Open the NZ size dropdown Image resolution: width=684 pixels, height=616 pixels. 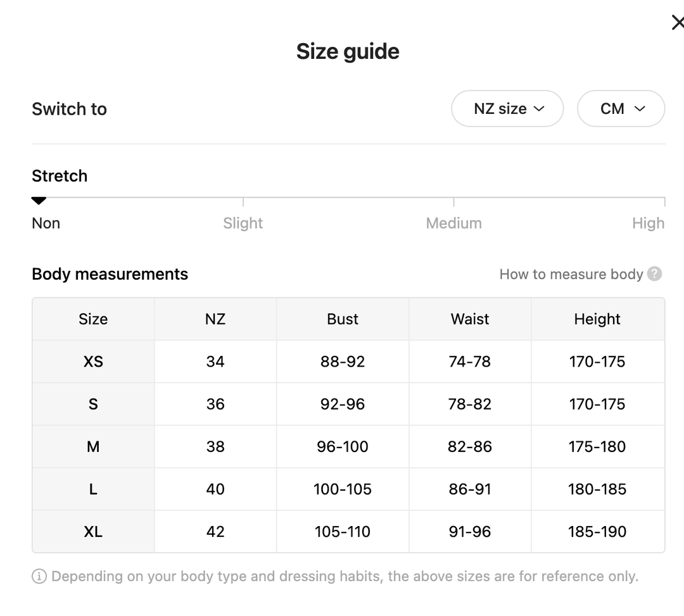(507, 109)
